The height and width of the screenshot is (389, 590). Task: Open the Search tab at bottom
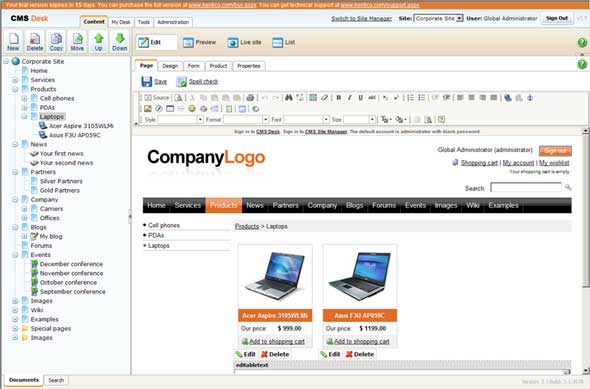coord(56,380)
